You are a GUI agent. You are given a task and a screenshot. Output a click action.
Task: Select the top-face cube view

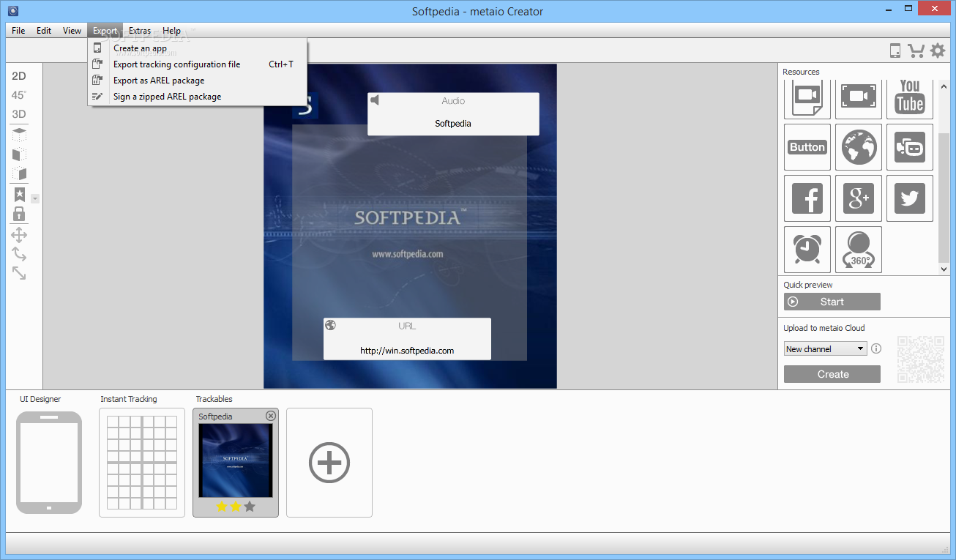pyautogui.click(x=19, y=135)
